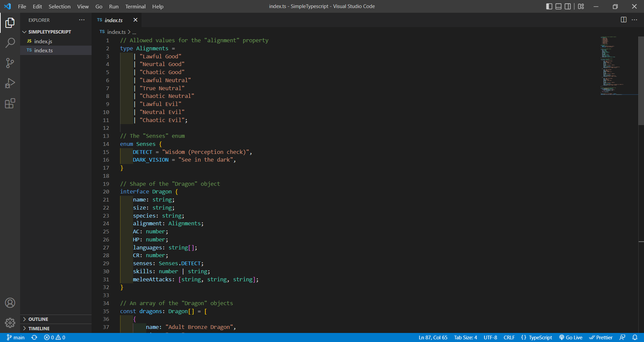
Task: Expand the TIMELINE section
Action: click(x=56, y=329)
